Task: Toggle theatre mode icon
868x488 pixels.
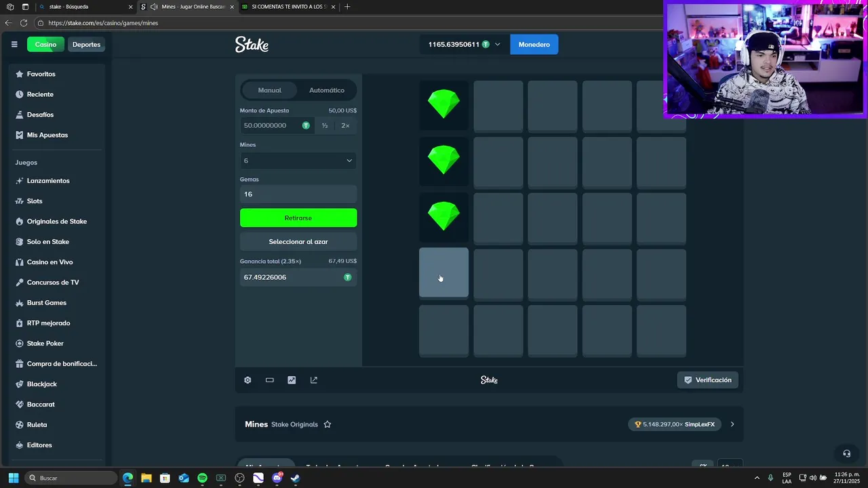Action: [x=270, y=380]
